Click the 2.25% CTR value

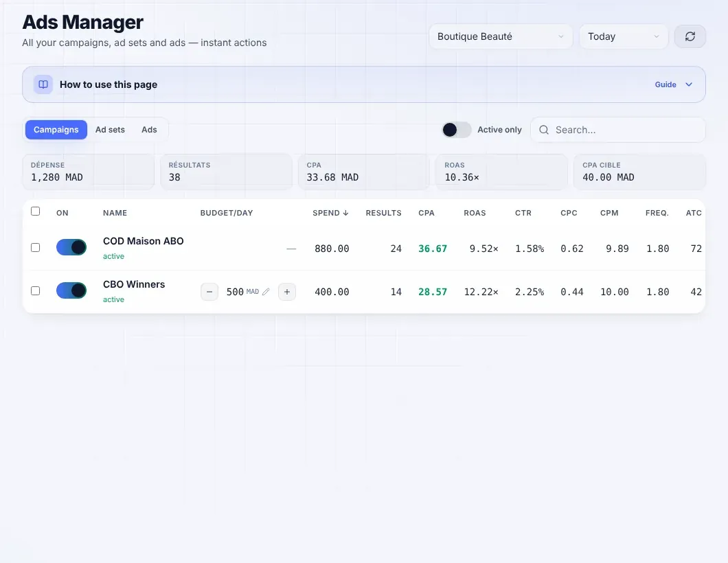point(530,292)
